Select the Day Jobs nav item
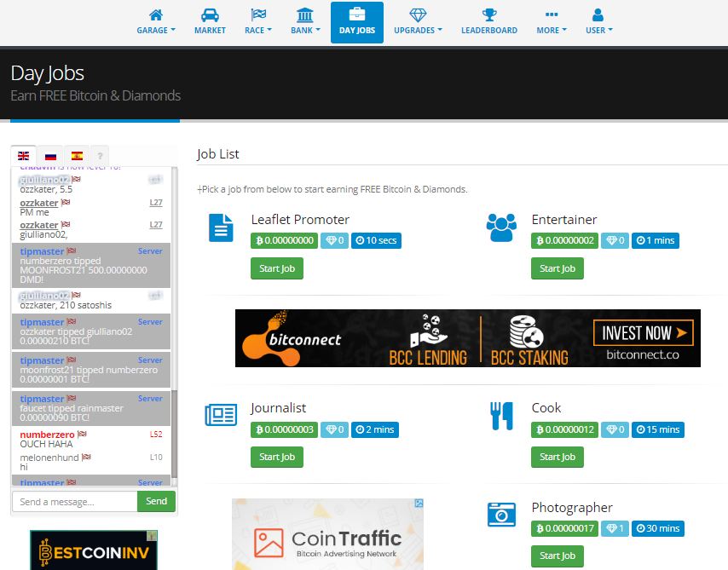The height and width of the screenshot is (570, 728). [x=357, y=23]
